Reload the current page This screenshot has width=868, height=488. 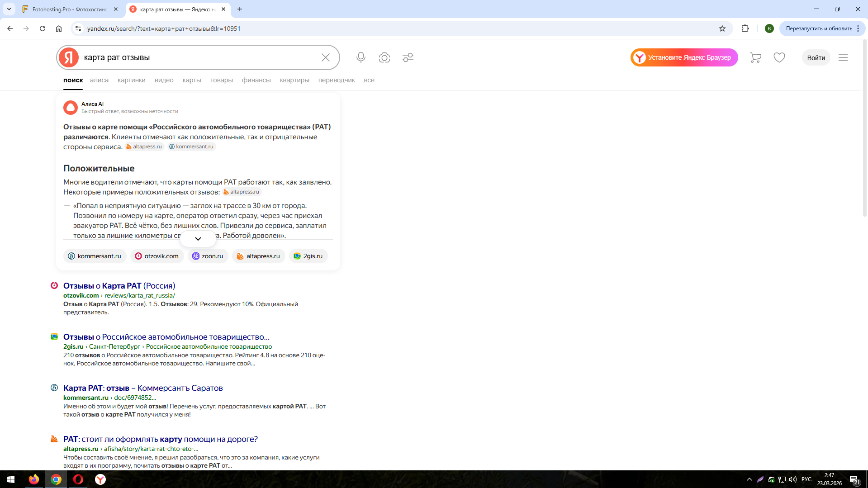click(x=43, y=28)
